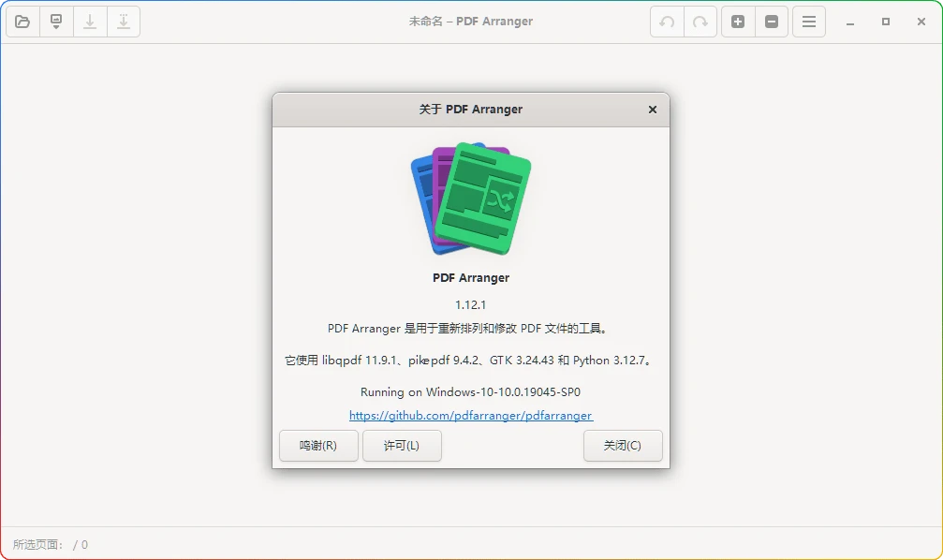Image resolution: width=943 pixels, height=560 pixels.
Task: Zoom in on the page view
Action: 737,21
